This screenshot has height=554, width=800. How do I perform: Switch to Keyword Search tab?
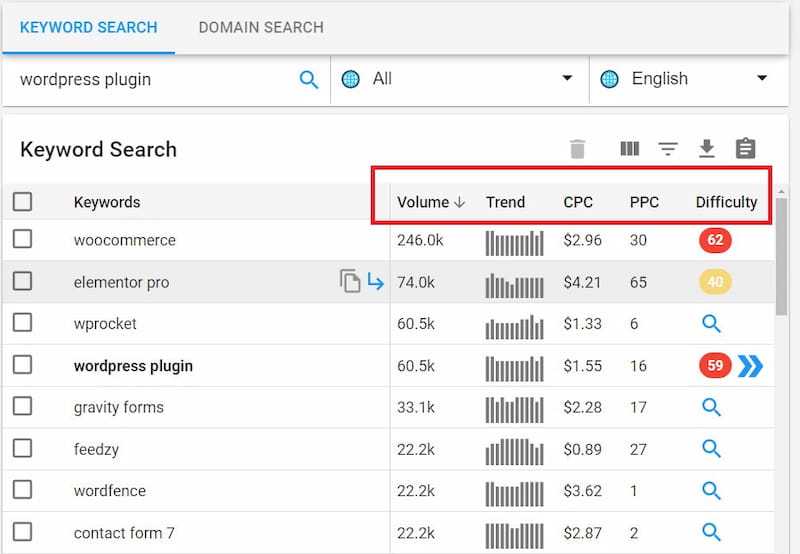[88, 28]
